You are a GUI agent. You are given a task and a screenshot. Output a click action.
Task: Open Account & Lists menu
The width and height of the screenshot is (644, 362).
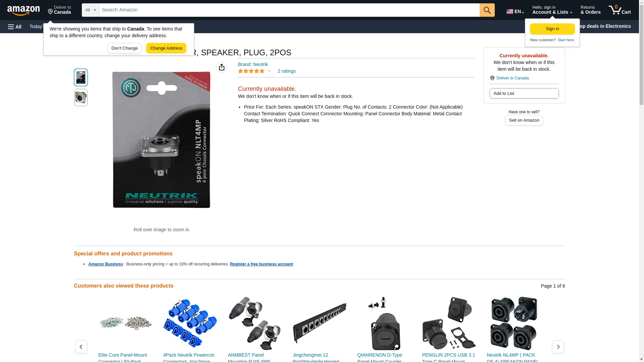[x=552, y=10]
